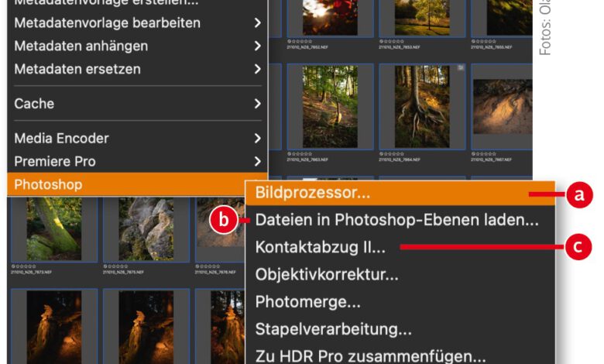This screenshot has height=364, width=604.
Task: Select the sandy slope thumbnail 211010_NZ6_7867.NEF
Action: click(x=503, y=107)
